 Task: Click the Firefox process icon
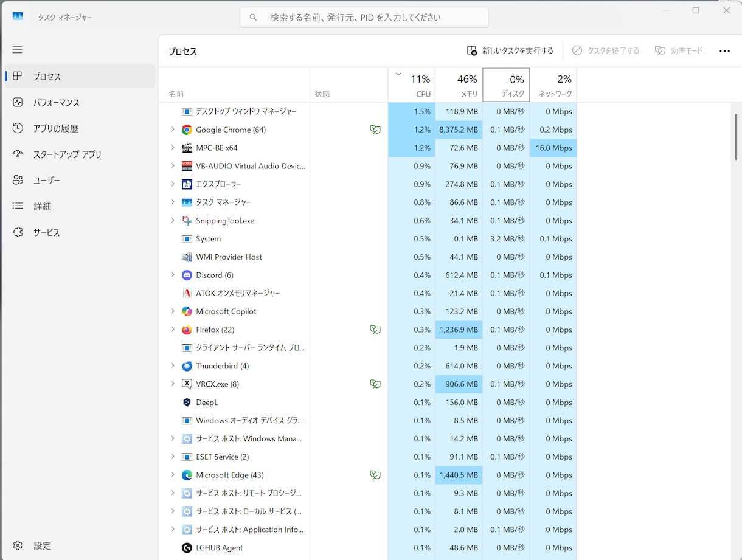point(187,330)
